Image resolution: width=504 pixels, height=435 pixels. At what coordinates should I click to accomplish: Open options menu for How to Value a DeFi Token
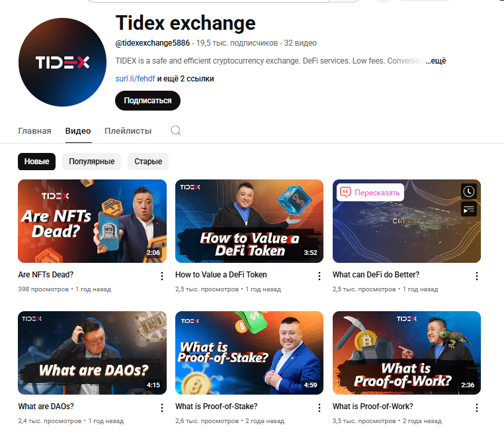pyautogui.click(x=319, y=276)
